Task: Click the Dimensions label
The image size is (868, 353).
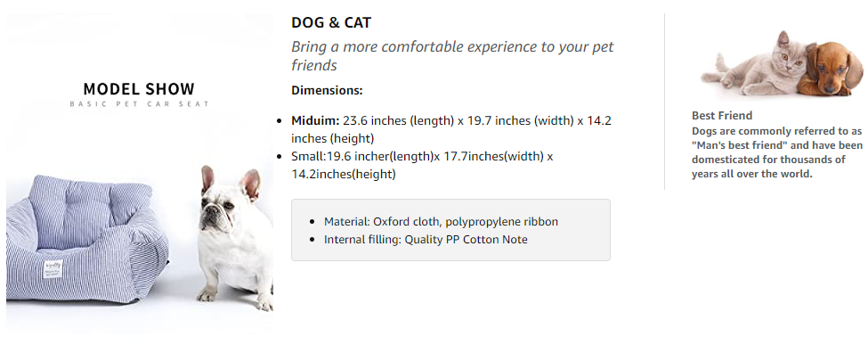Action: click(327, 90)
